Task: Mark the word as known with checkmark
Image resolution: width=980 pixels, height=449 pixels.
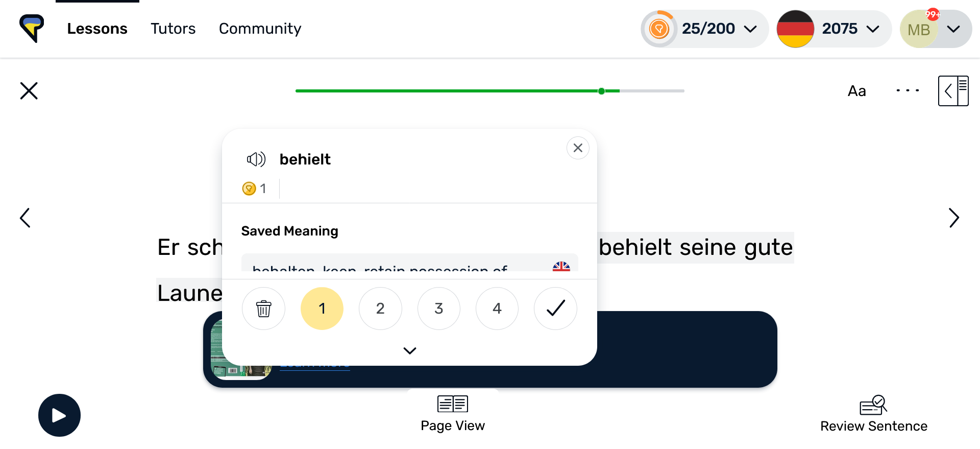Action: click(555, 309)
